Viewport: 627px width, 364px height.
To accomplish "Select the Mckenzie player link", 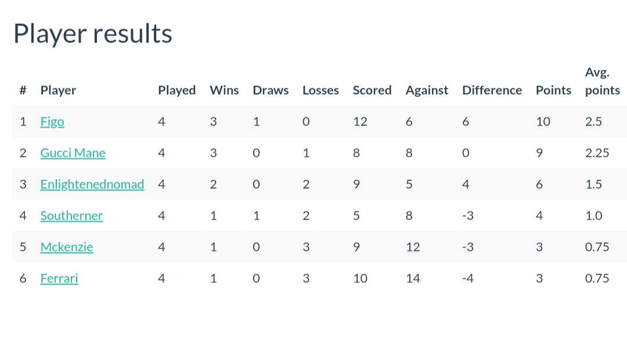I will click(x=67, y=247).
